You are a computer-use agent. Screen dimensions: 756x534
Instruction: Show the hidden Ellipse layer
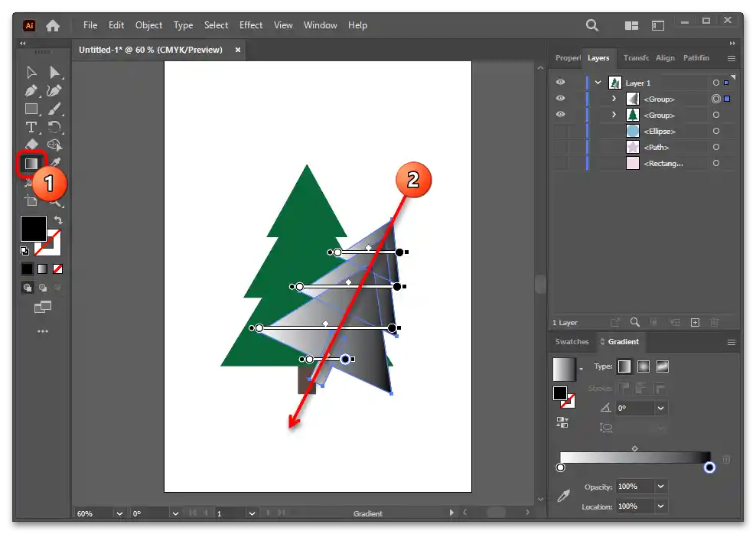(561, 131)
